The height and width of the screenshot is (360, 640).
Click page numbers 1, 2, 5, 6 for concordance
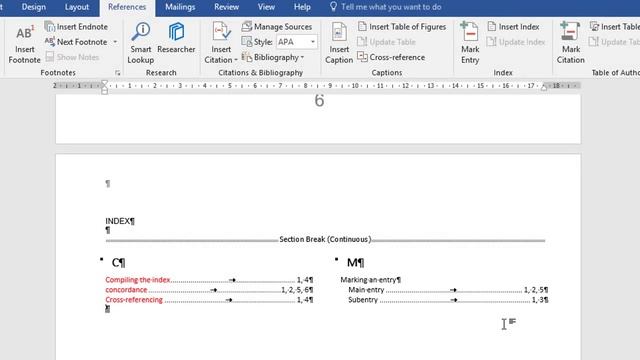296,290
